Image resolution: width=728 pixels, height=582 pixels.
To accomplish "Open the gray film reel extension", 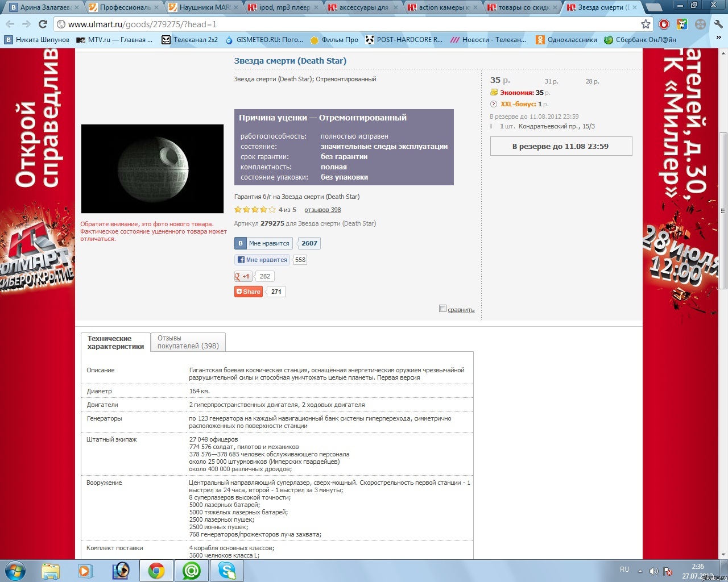I will 701,24.
